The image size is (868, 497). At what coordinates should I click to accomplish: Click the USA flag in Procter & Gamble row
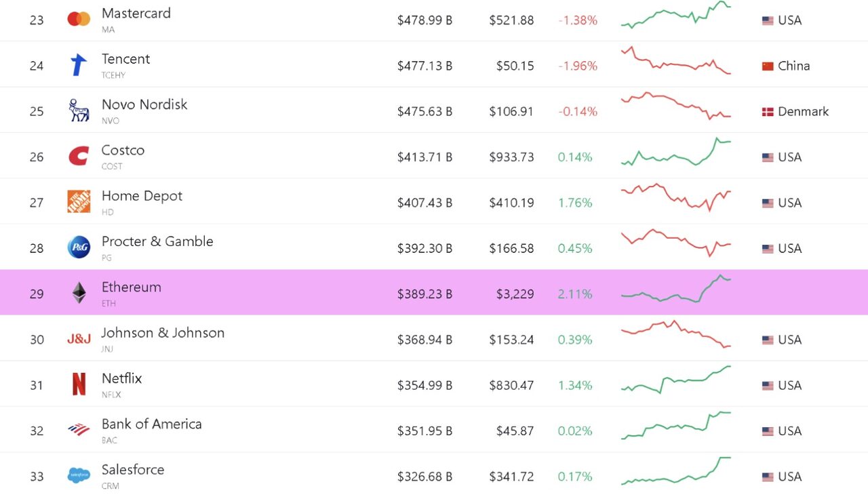click(768, 249)
